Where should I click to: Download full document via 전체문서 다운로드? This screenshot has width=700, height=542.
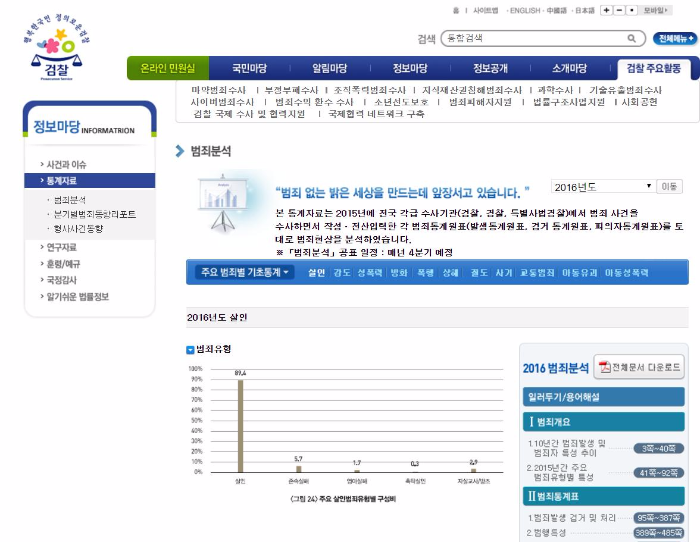639,367
